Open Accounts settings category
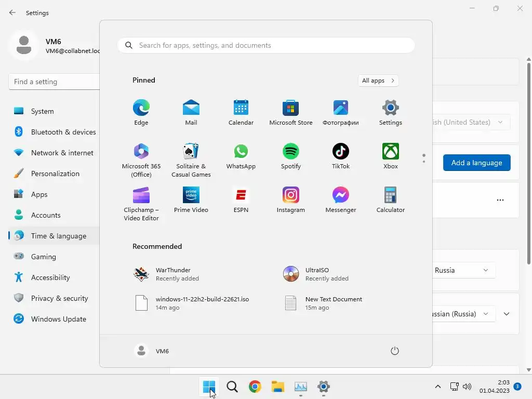This screenshot has height=399, width=532. [x=54, y=215]
